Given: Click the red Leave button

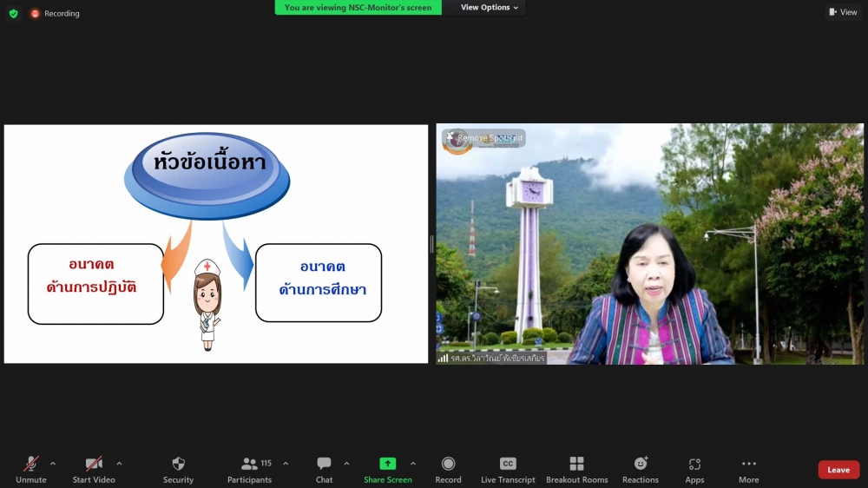Looking at the screenshot, I should 838,470.
